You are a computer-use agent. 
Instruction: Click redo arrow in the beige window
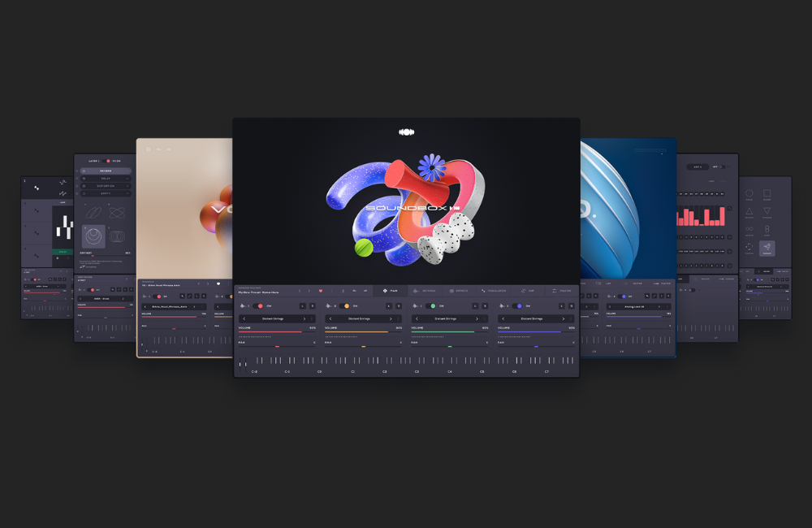click(168, 149)
